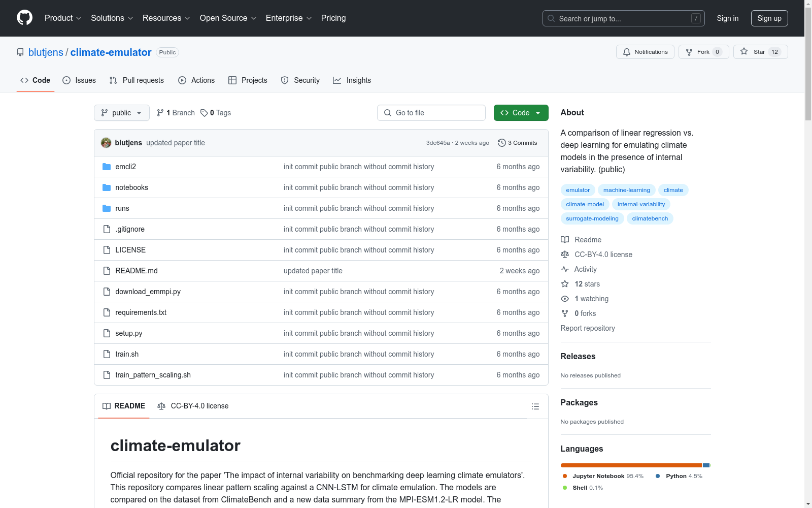This screenshot has width=812, height=508.
Task: Select the CC-BY-4.0 license tab in README
Action: tap(193, 406)
